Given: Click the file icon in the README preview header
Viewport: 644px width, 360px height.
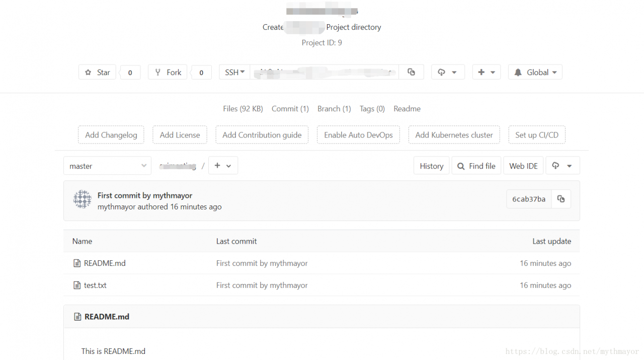Looking at the screenshot, I should (x=77, y=317).
